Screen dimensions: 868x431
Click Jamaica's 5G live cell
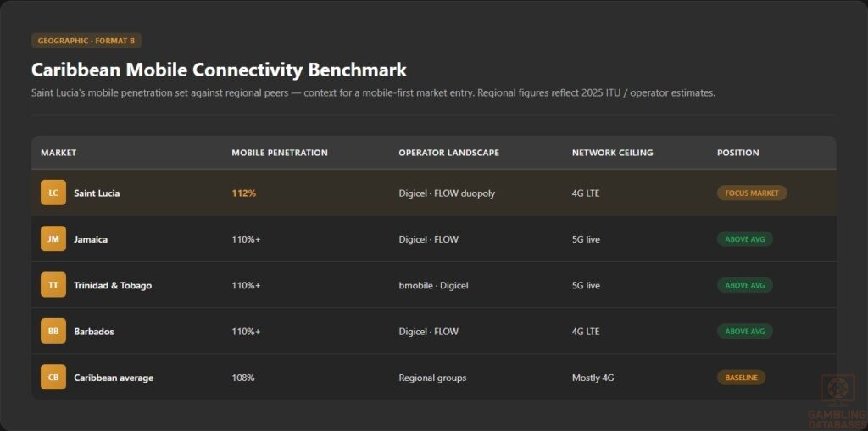[x=587, y=239]
